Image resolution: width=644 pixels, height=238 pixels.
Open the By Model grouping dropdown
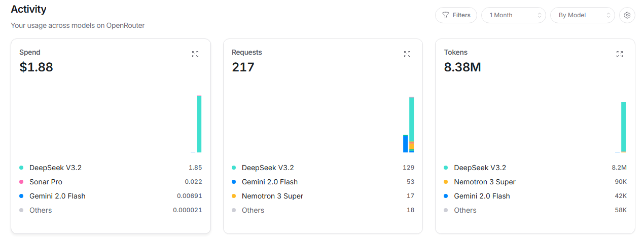[582, 15]
